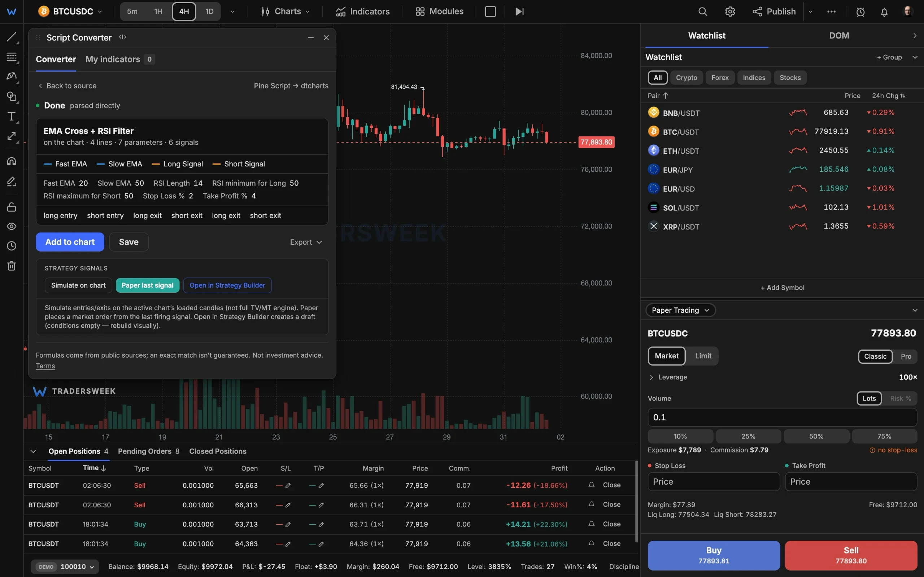This screenshot has height=577, width=924.
Task: Switch order type to Limit
Action: tap(703, 356)
